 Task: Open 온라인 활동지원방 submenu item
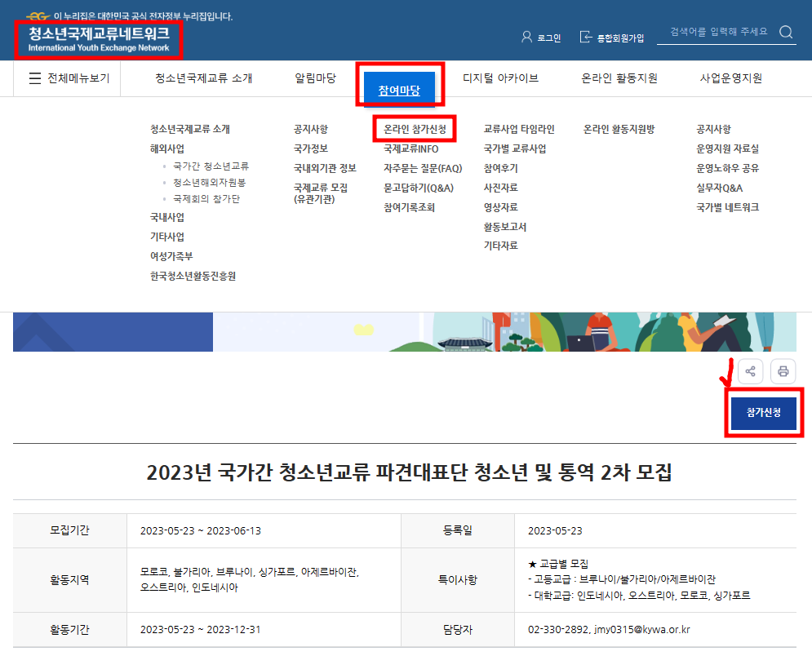tap(619, 129)
